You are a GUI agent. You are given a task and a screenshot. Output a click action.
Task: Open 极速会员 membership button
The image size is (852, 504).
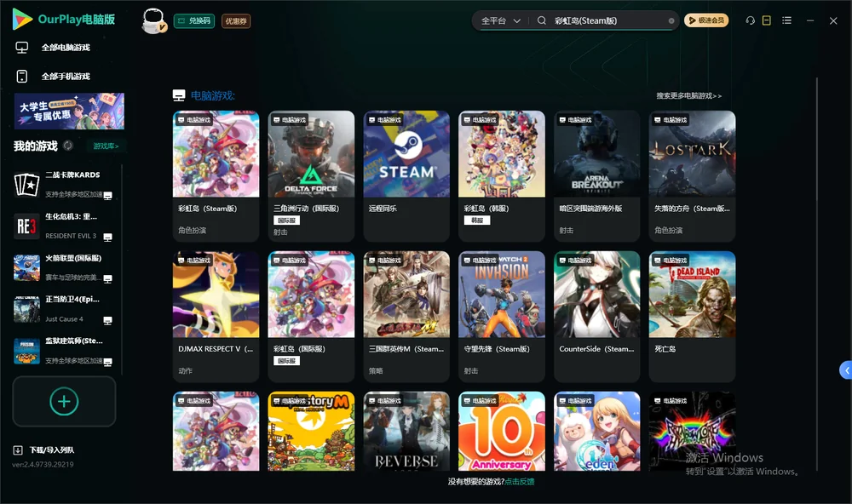click(x=706, y=20)
